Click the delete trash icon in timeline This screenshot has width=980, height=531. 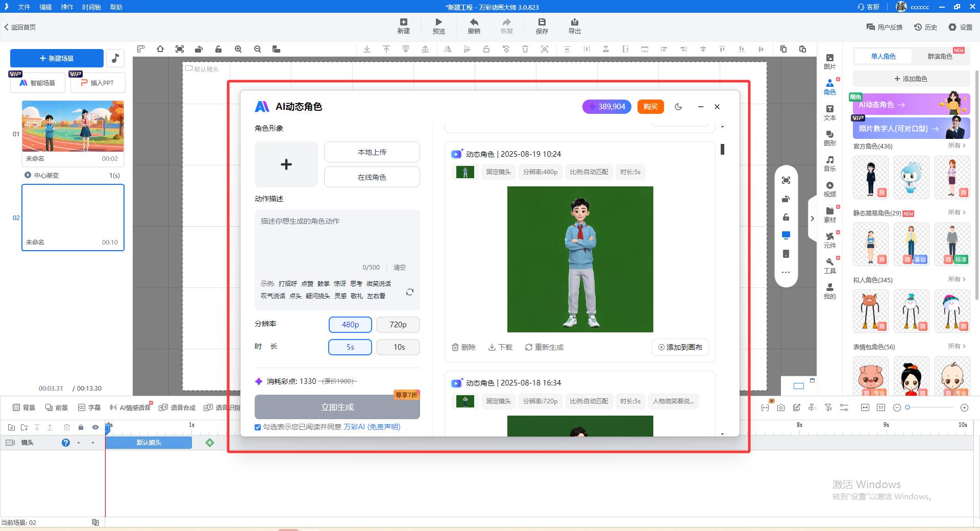[x=66, y=427]
